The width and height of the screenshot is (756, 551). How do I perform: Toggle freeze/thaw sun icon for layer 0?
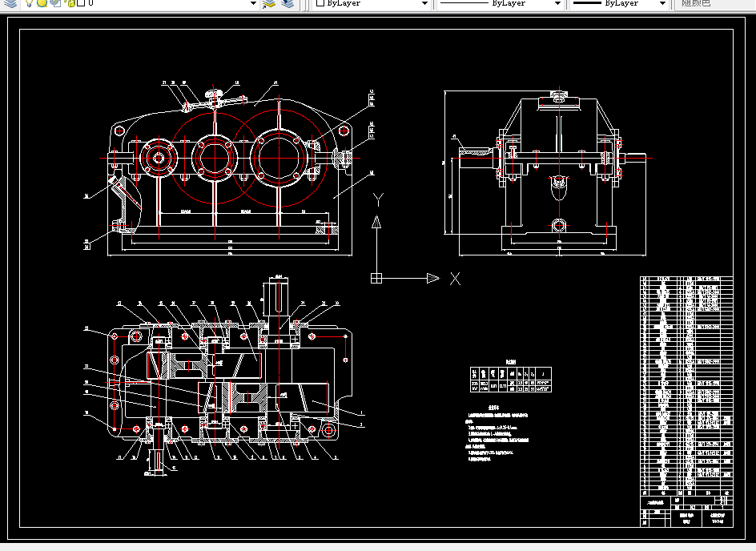[42, 3]
